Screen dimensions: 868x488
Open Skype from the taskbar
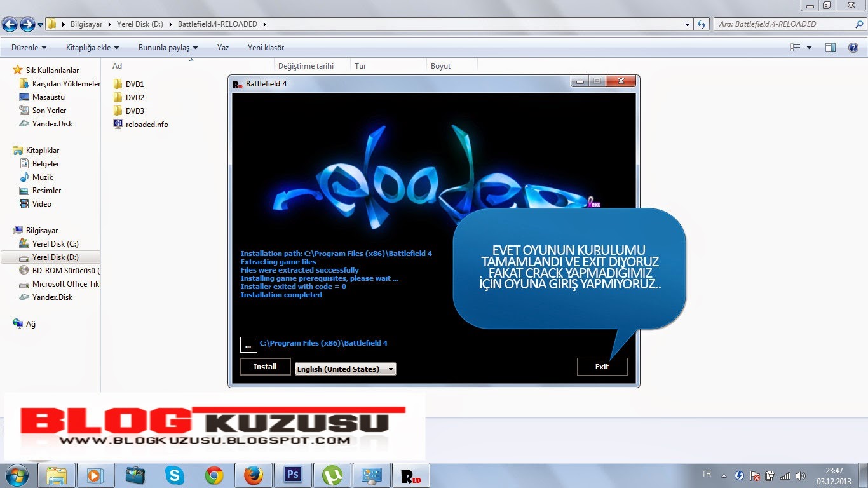[x=174, y=475]
